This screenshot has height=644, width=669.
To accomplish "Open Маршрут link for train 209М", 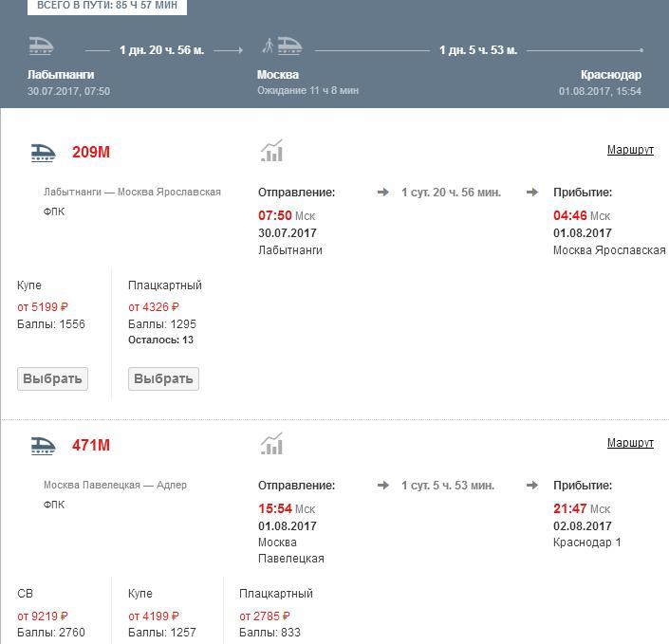I will click(630, 150).
